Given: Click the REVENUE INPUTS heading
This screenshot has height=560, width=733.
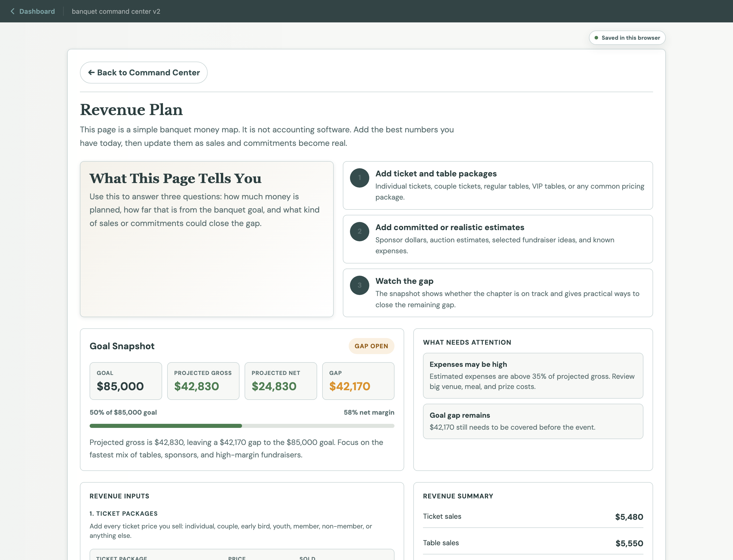Looking at the screenshot, I should tap(119, 496).
